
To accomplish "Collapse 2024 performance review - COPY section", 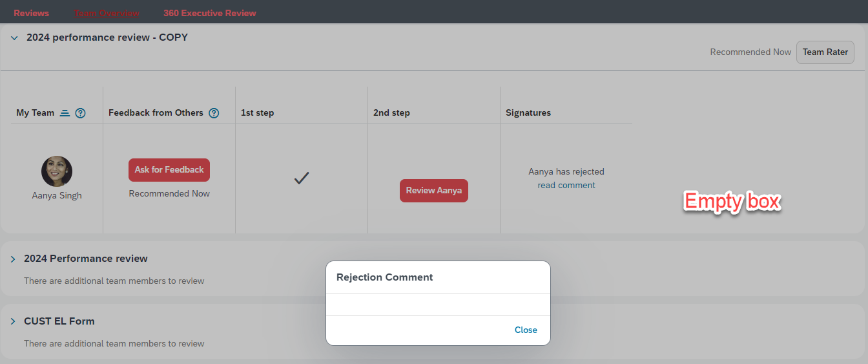I will (14, 37).
